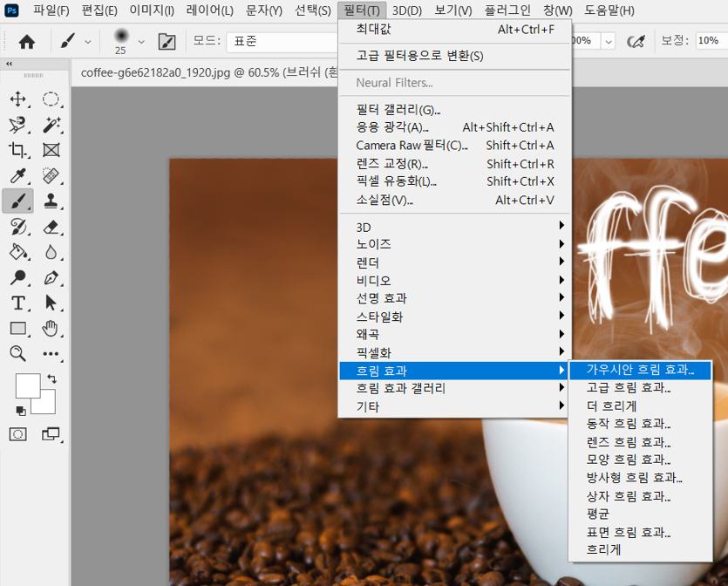Click the smoothing 10% value field
The height and width of the screenshot is (586, 728).
[711, 41]
